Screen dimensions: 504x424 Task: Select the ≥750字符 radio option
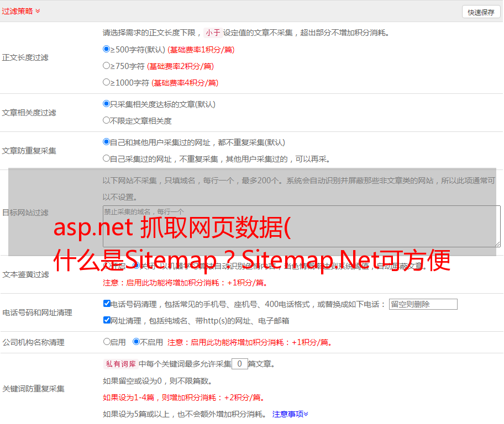pos(106,66)
